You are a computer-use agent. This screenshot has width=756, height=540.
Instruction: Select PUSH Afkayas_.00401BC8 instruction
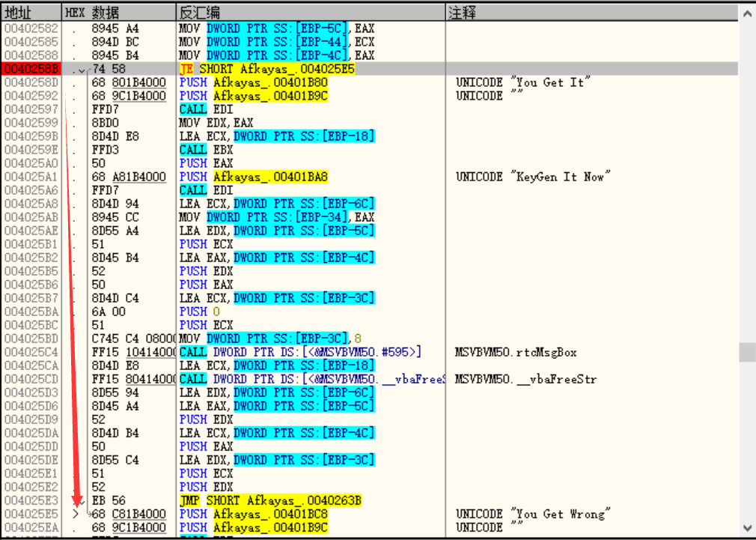(254, 515)
